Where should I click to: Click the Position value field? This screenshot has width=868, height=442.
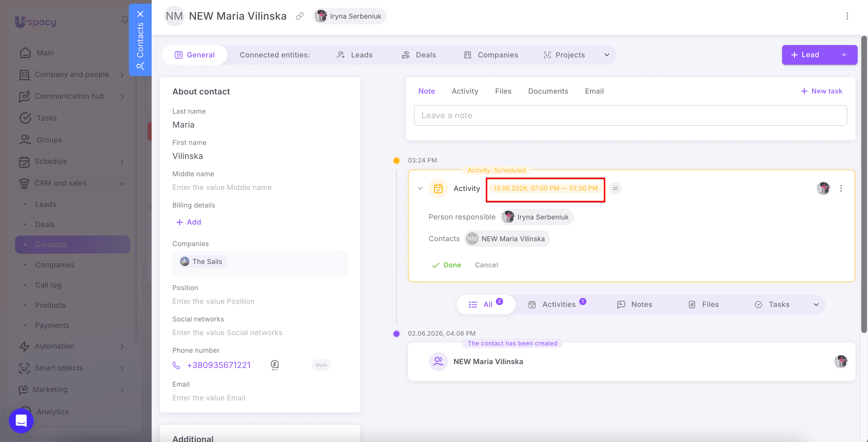pos(260,301)
